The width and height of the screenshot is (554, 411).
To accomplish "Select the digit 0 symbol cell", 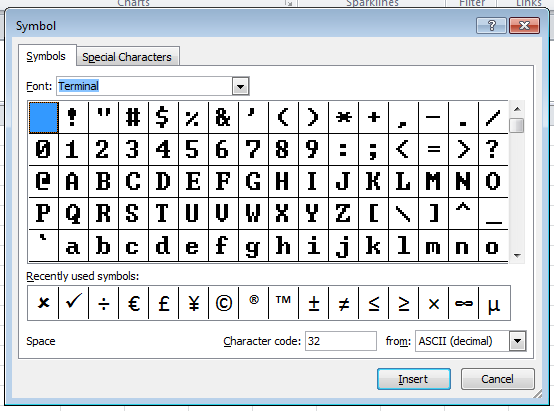I will [43, 149].
